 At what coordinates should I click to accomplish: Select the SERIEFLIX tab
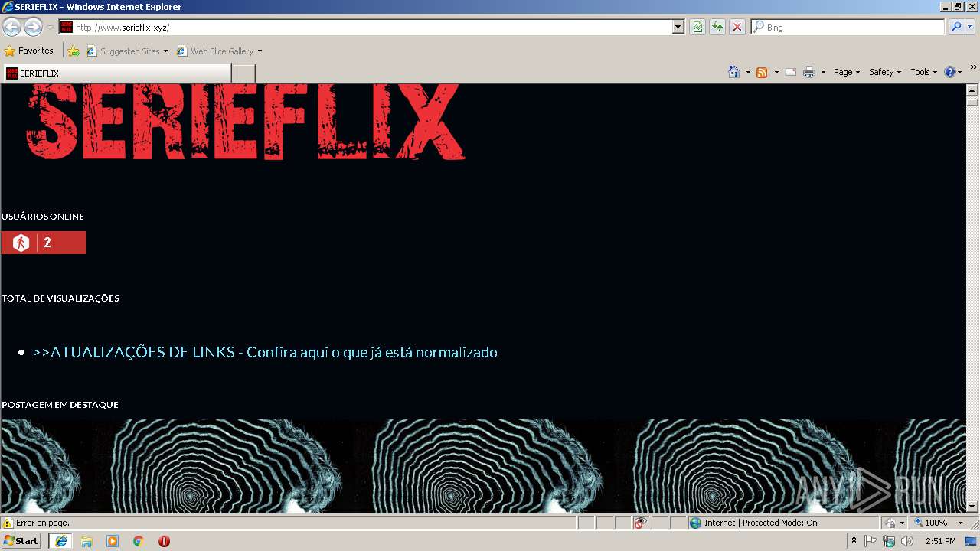(x=116, y=73)
